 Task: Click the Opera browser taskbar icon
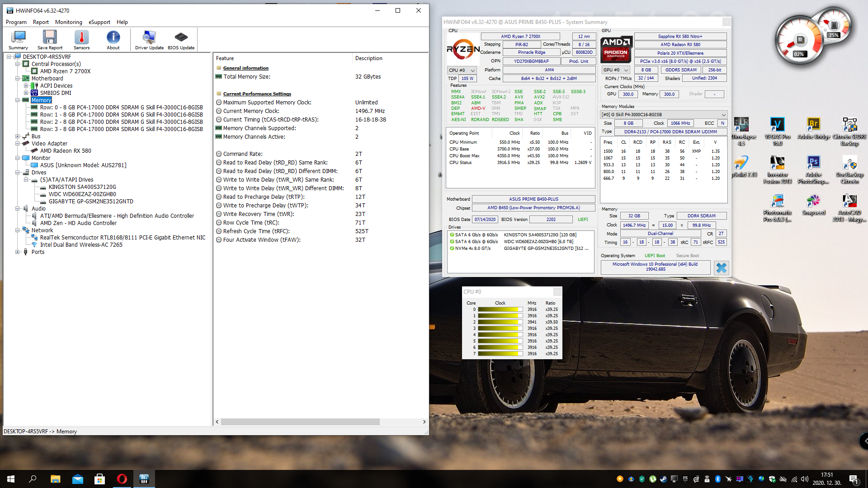122,479
